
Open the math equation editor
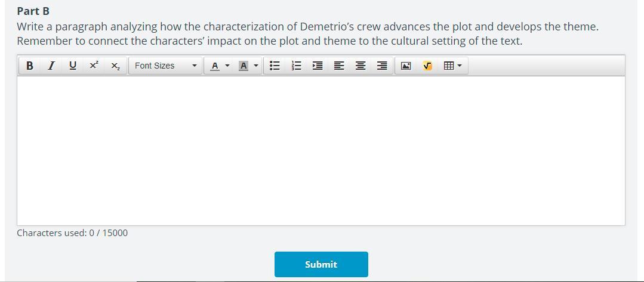pos(427,66)
